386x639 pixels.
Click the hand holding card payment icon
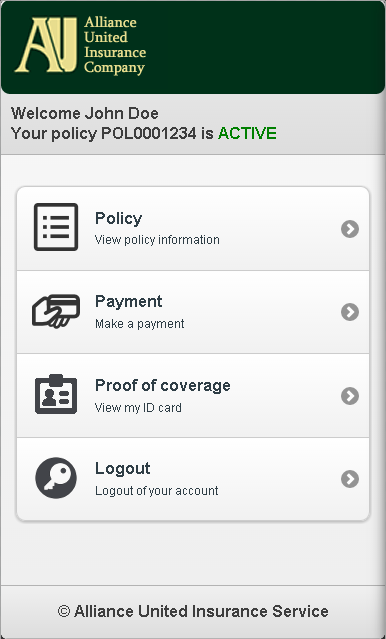pos(56,311)
